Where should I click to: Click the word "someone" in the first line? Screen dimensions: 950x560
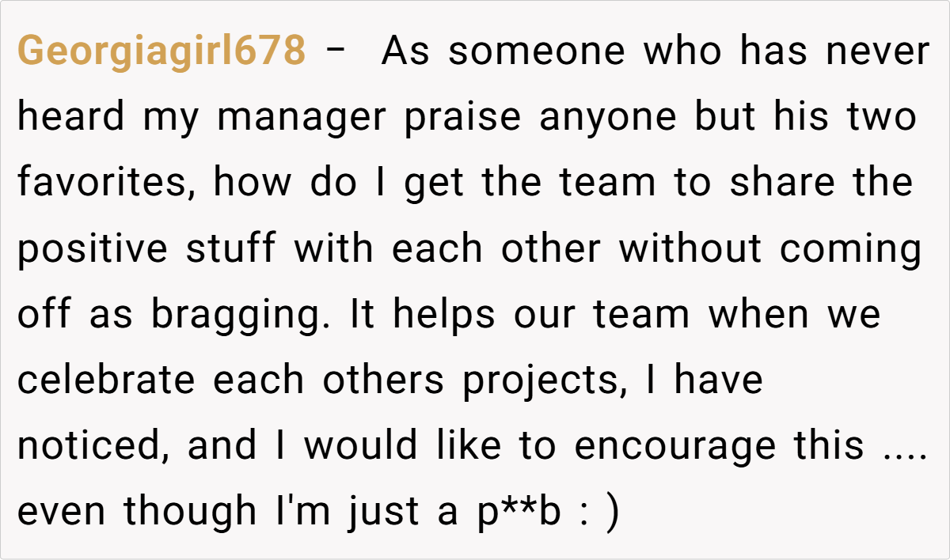[538, 52]
